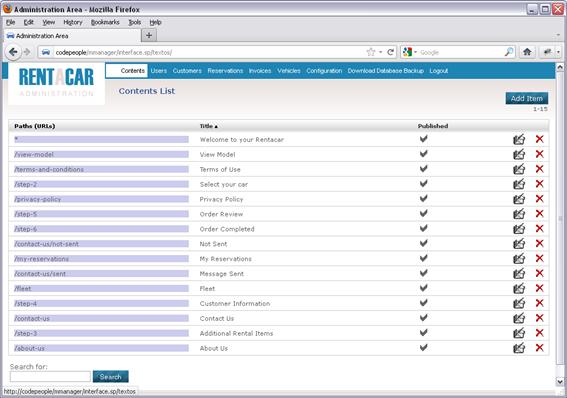This screenshot has height=398, width=567.
Task: Click Download Database Backup link
Action: tap(385, 71)
